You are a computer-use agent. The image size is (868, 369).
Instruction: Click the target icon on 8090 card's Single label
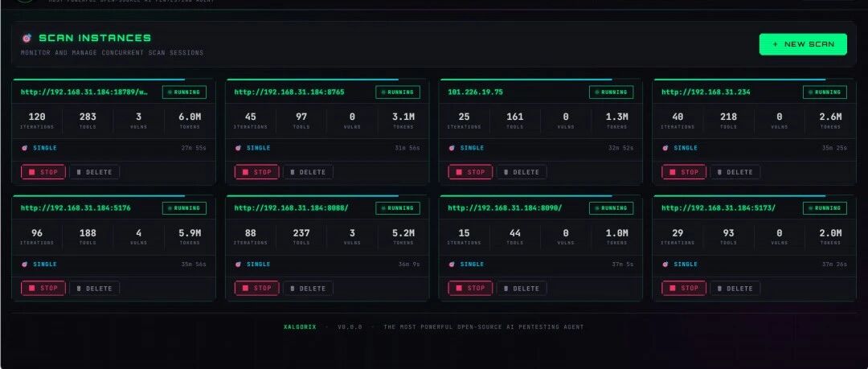[452, 264]
